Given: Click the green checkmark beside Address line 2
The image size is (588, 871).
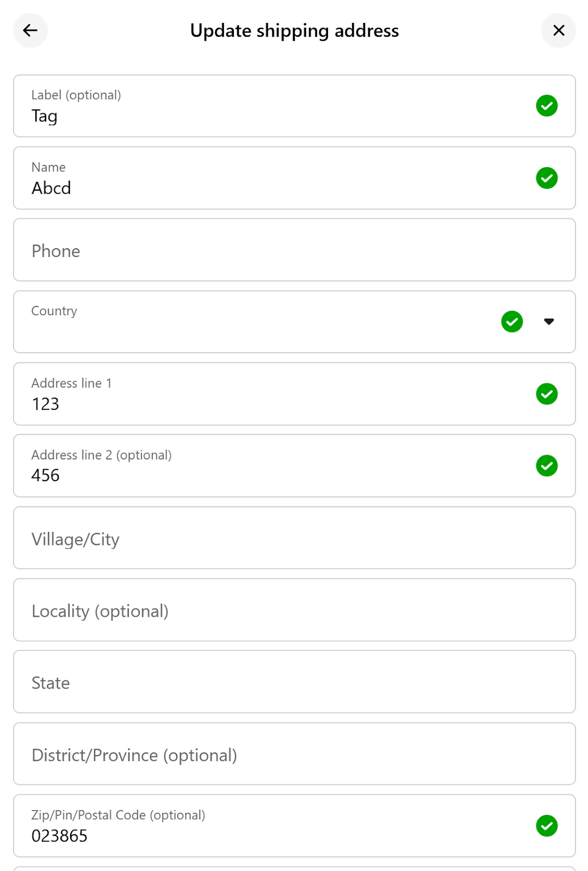Looking at the screenshot, I should (x=547, y=466).
